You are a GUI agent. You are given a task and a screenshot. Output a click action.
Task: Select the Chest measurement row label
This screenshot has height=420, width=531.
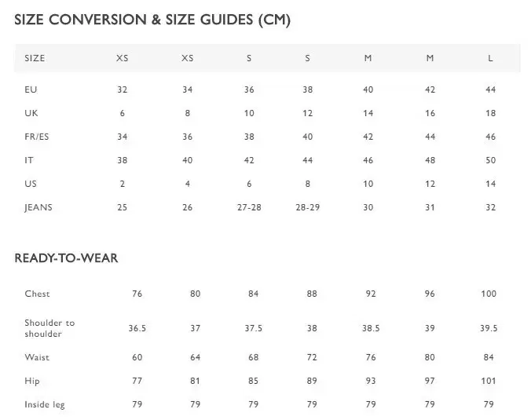(37, 294)
